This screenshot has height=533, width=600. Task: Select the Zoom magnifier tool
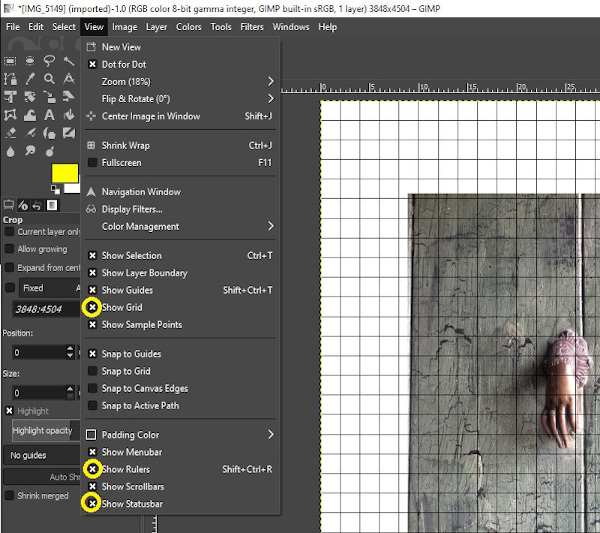[x=49, y=79]
